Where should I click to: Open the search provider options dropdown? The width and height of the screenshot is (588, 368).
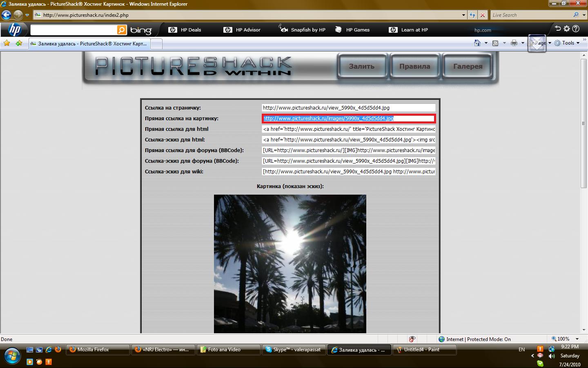point(584,15)
